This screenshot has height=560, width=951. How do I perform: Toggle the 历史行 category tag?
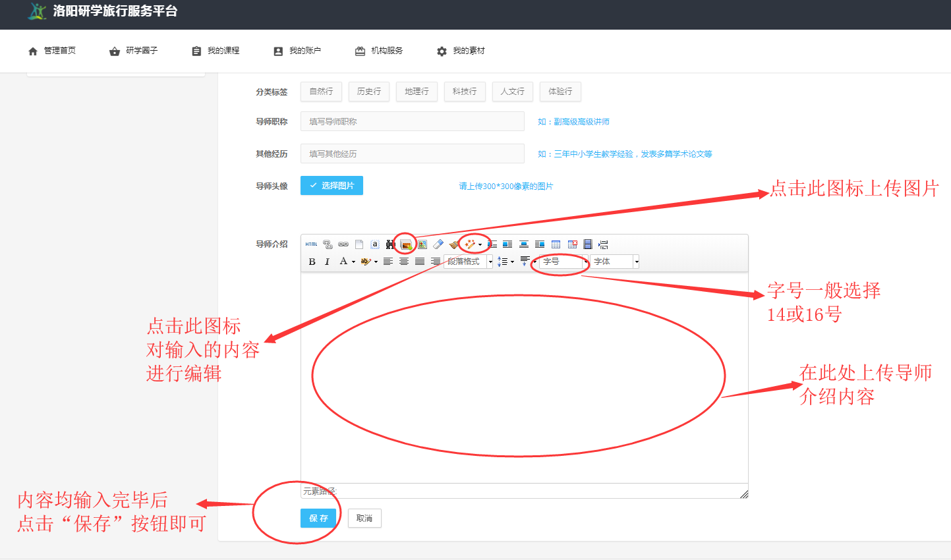point(369,92)
